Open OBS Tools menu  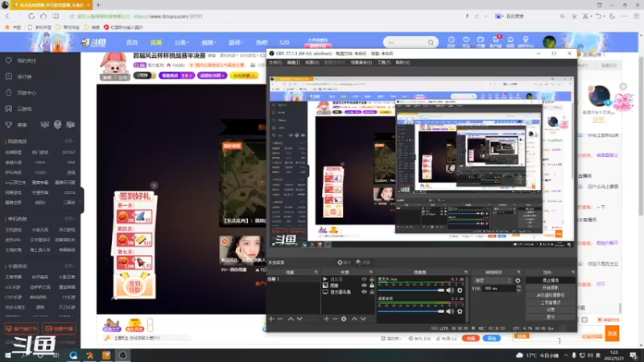(384, 63)
